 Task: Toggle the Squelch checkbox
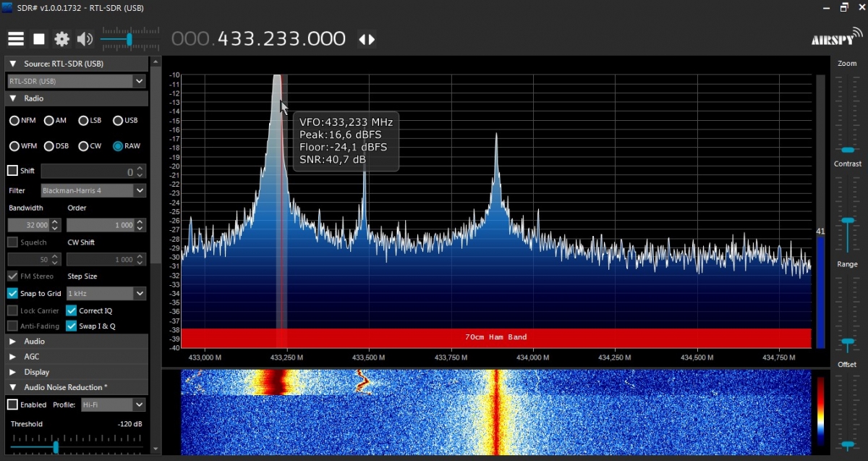point(12,242)
